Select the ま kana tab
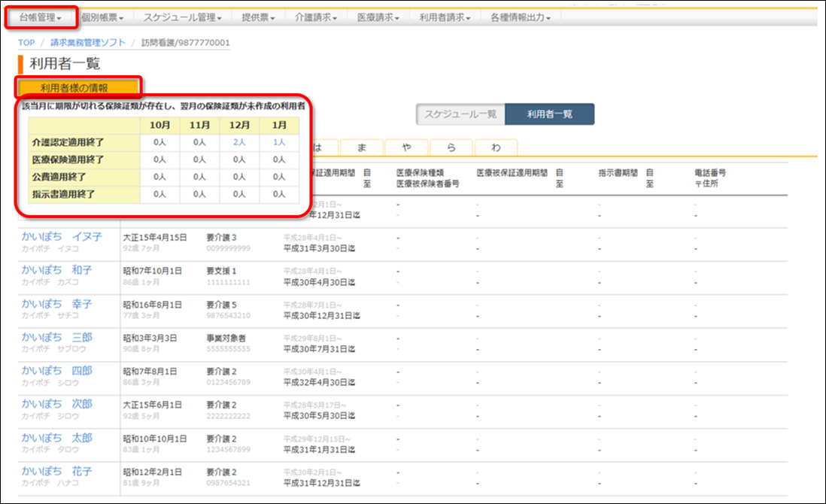Screen dimensions: 826x504 pos(361,148)
